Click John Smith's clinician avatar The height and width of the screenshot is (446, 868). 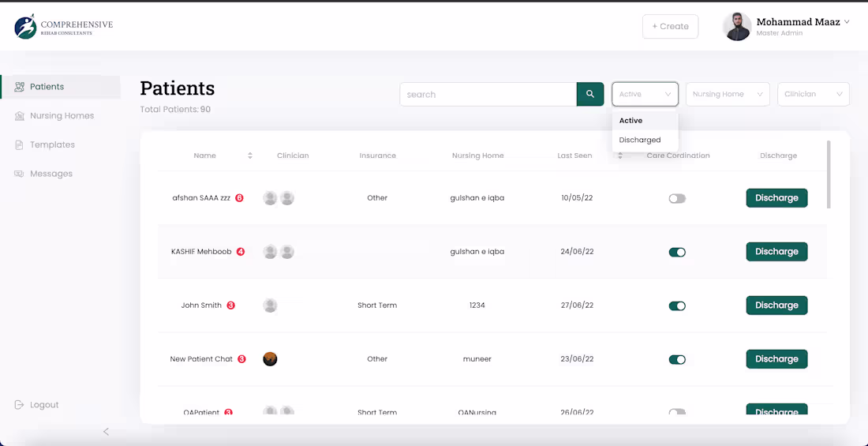tap(270, 305)
